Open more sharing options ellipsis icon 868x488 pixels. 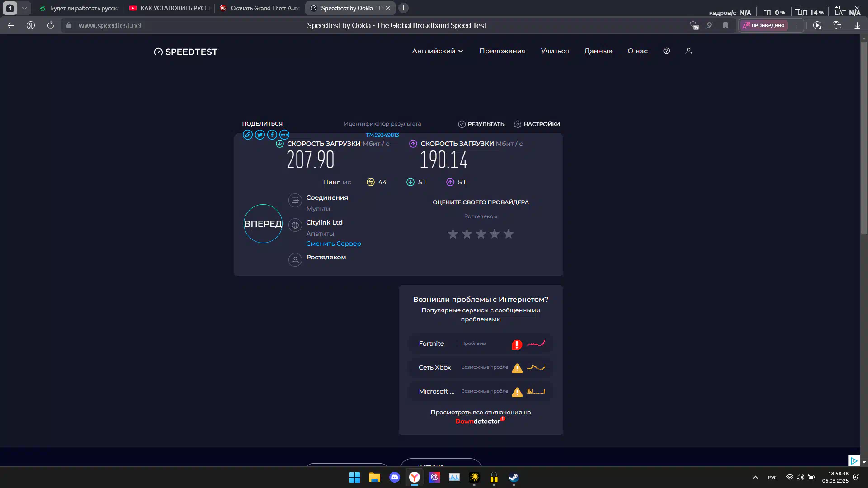284,135
